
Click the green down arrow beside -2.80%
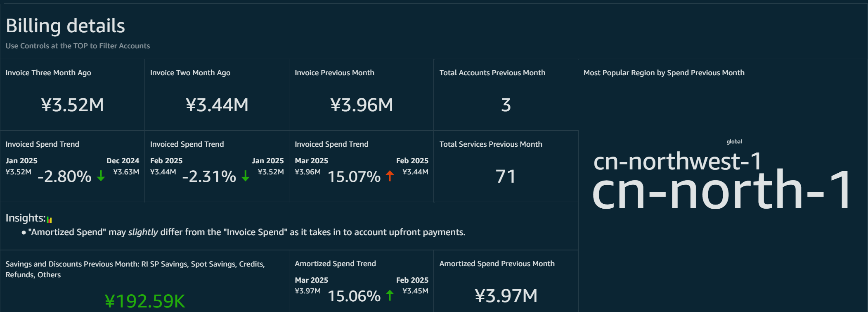point(101,176)
